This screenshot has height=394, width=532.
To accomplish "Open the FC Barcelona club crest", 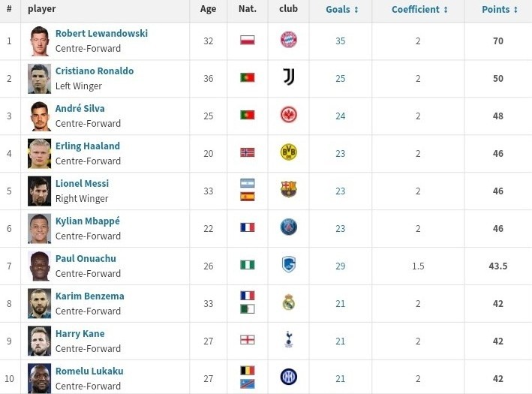I will pyautogui.click(x=289, y=190).
